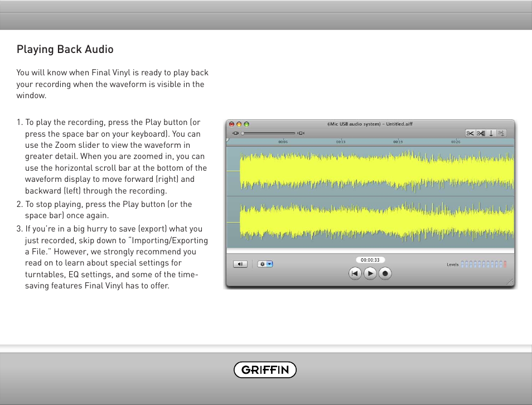Click the green zoom window button

pos(246,124)
